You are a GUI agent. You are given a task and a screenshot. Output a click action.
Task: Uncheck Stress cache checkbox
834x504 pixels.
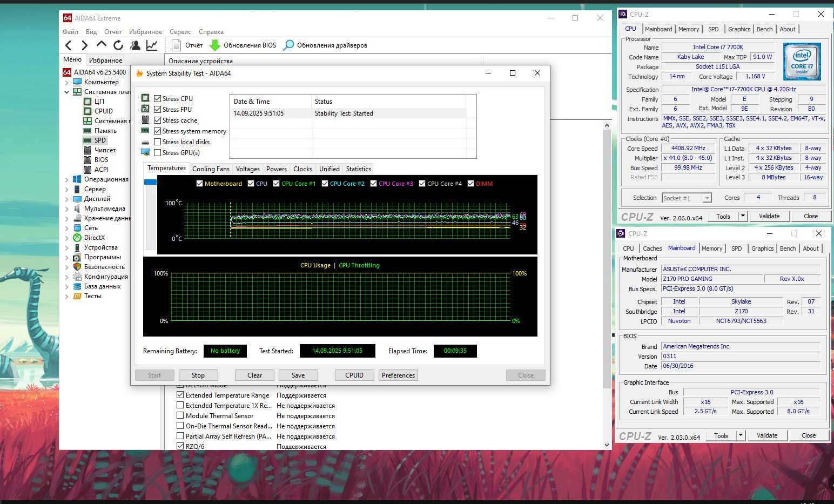coord(158,120)
